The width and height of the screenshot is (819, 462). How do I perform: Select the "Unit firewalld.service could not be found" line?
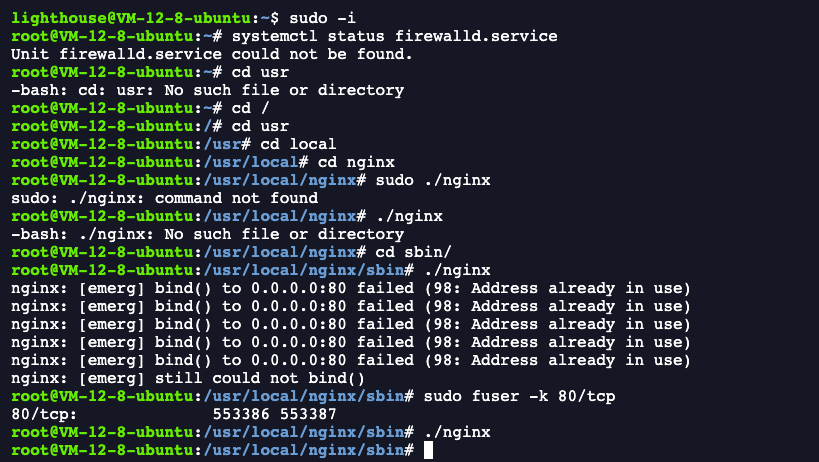point(211,54)
